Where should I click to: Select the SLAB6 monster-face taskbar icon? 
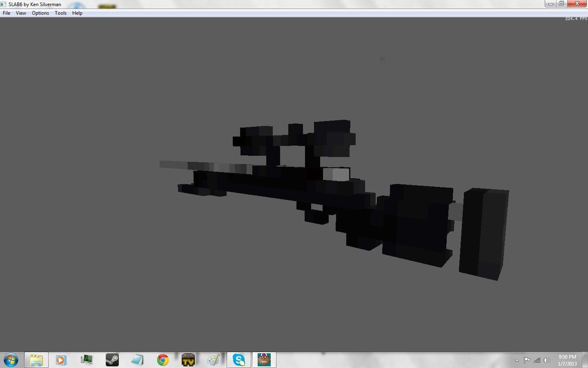264,360
